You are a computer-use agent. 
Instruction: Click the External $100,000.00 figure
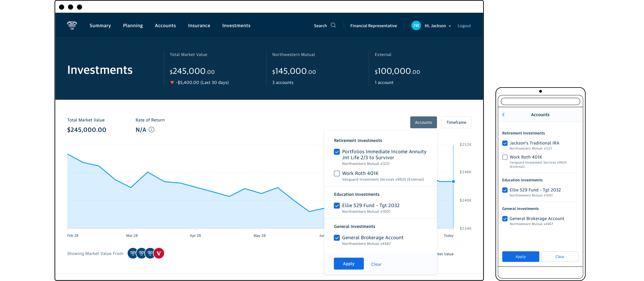tap(397, 71)
